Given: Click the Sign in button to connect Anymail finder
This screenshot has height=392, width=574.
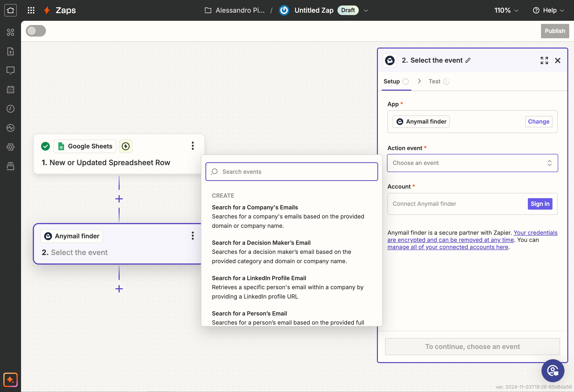Looking at the screenshot, I should point(540,203).
